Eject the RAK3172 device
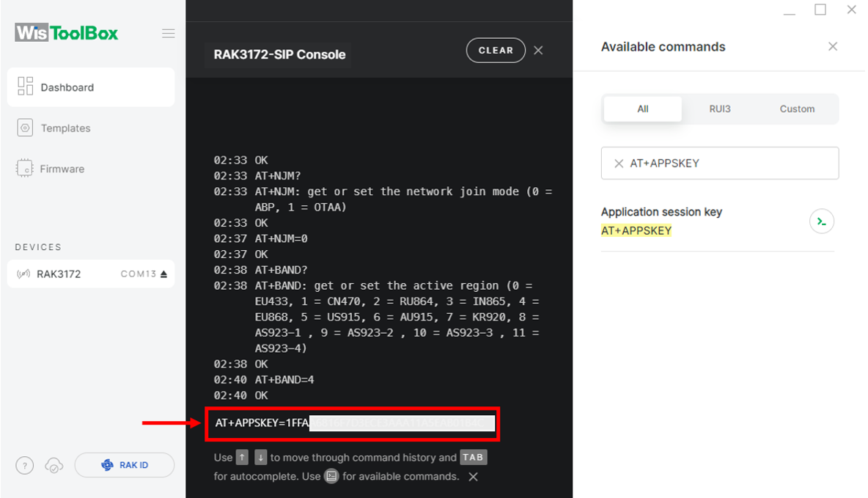The height and width of the screenshot is (498, 868). pos(164,274)
